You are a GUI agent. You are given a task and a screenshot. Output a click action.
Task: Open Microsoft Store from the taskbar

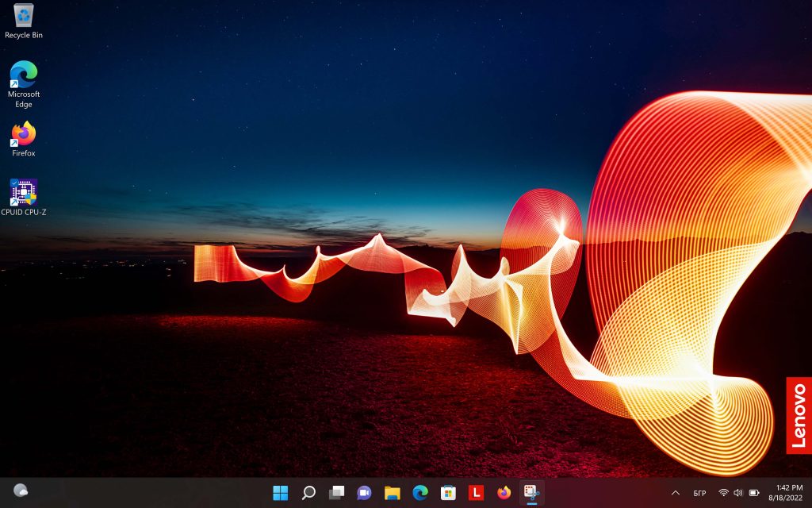tap(448, 493)
